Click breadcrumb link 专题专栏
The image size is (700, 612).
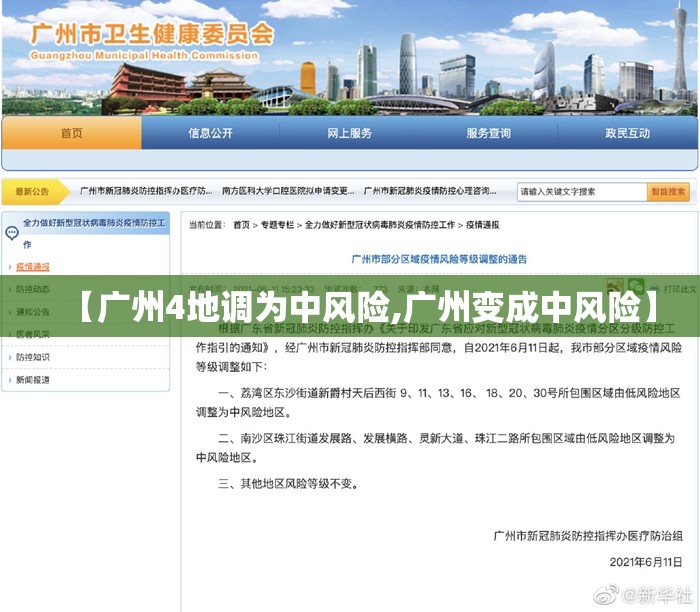277,225
